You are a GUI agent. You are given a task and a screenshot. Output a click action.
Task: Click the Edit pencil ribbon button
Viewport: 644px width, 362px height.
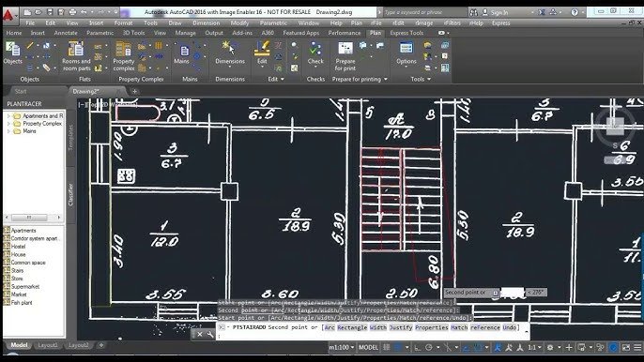click(x=262, y=53)
